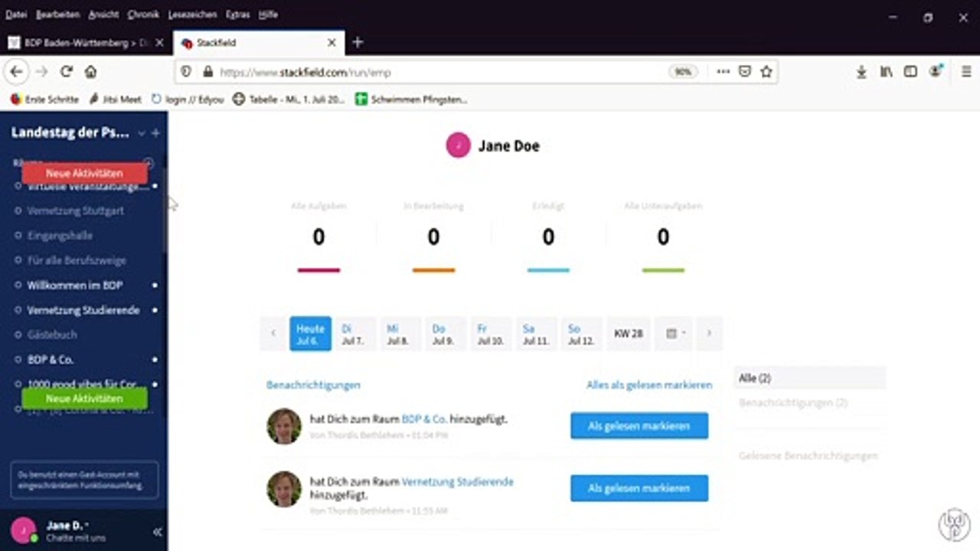Toggle the browser sidebar view icon
The height and width of the screenshot is (551, 980).
tap(910, 72)
